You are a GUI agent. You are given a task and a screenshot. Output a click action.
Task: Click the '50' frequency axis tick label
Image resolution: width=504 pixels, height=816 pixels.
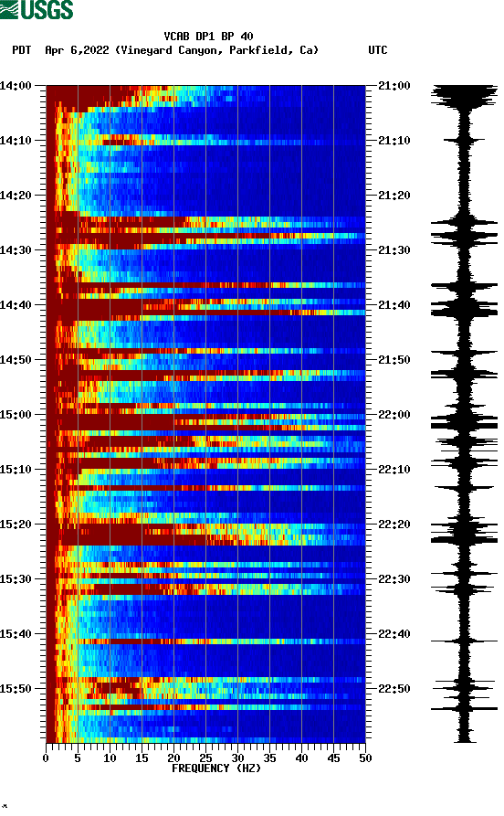click(365, 758)
